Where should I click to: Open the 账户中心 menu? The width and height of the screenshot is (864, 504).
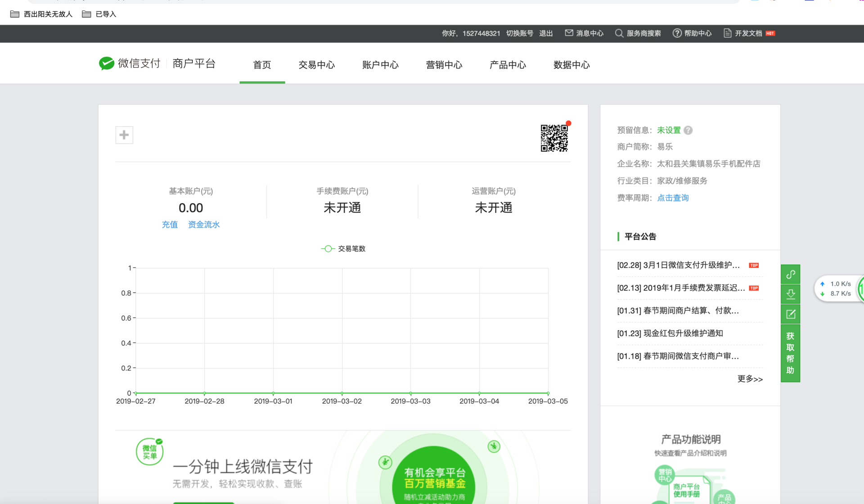pos(380,65)
